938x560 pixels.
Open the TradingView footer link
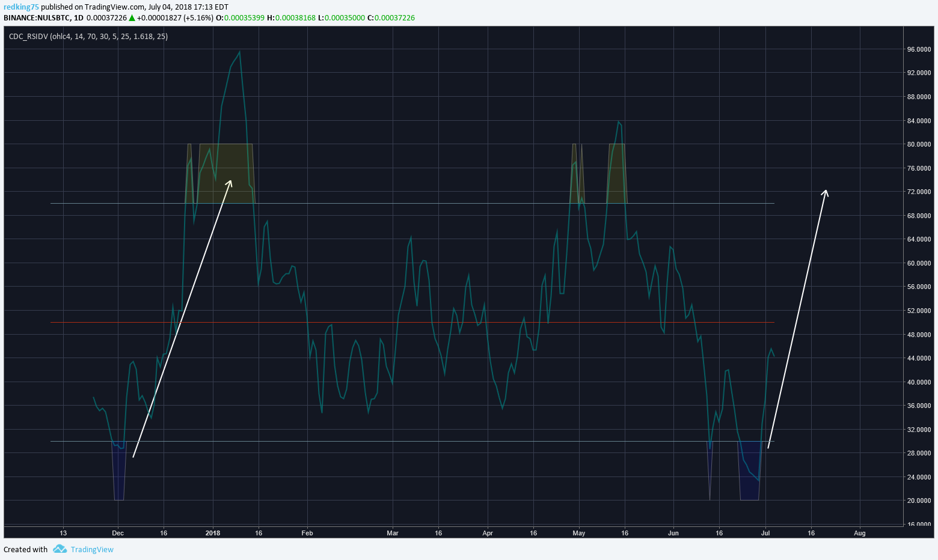click(x=92, y=549)
